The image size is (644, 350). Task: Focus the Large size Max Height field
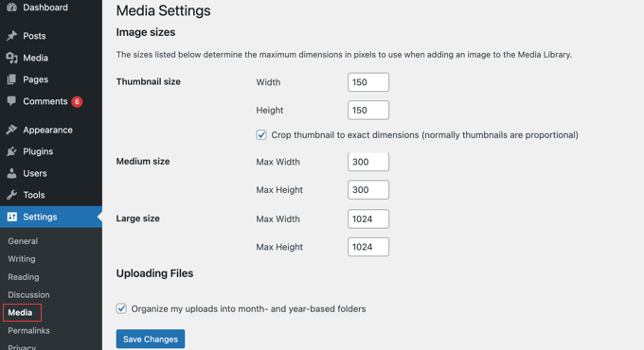pos(368,247)
